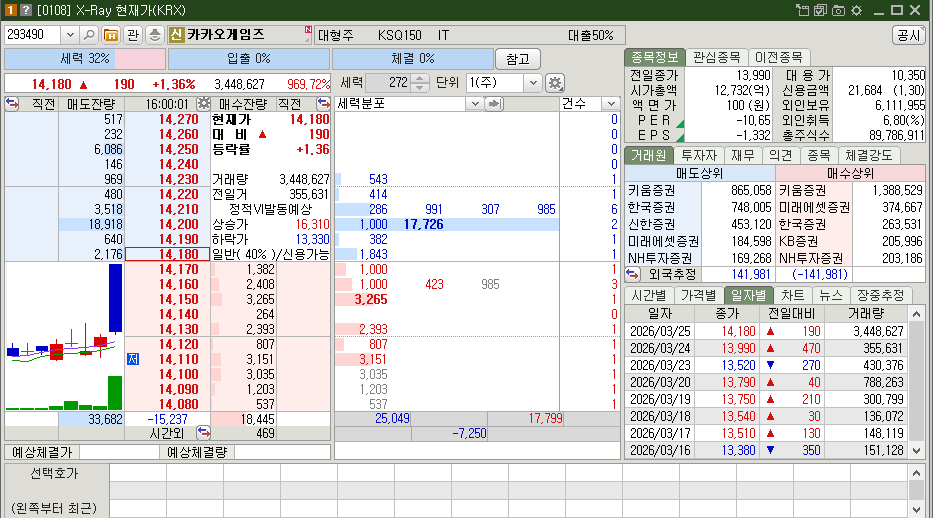Click the camera capture icon in title bar
933x518 pixels.
(x=838, y=10)
